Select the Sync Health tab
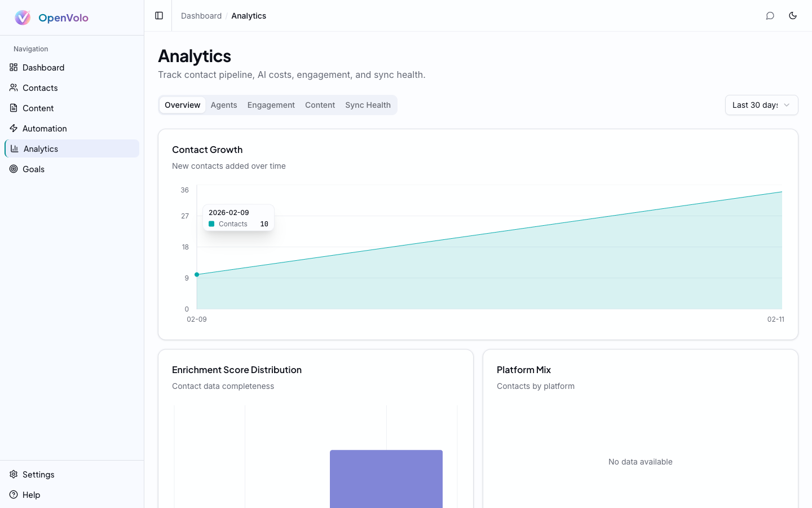The height and width of the screenshot is (508, 812). pyautogui.click(x=368, y=105)
